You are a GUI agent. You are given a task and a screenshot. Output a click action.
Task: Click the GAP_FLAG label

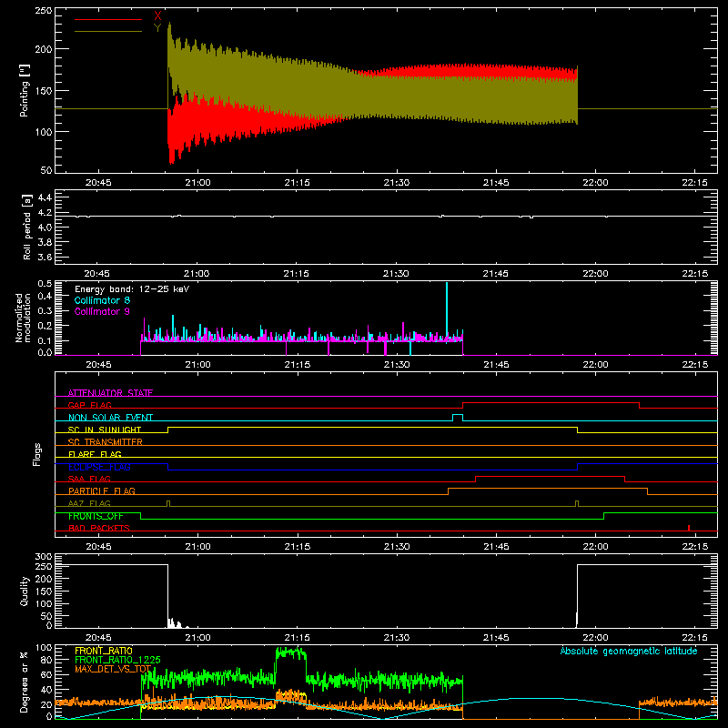coord(89,405)
